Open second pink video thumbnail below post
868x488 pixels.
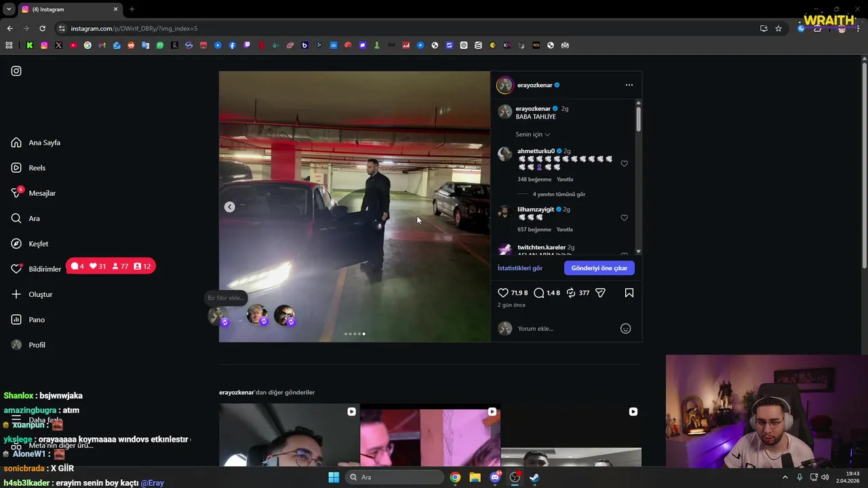(x=430, y=435)
